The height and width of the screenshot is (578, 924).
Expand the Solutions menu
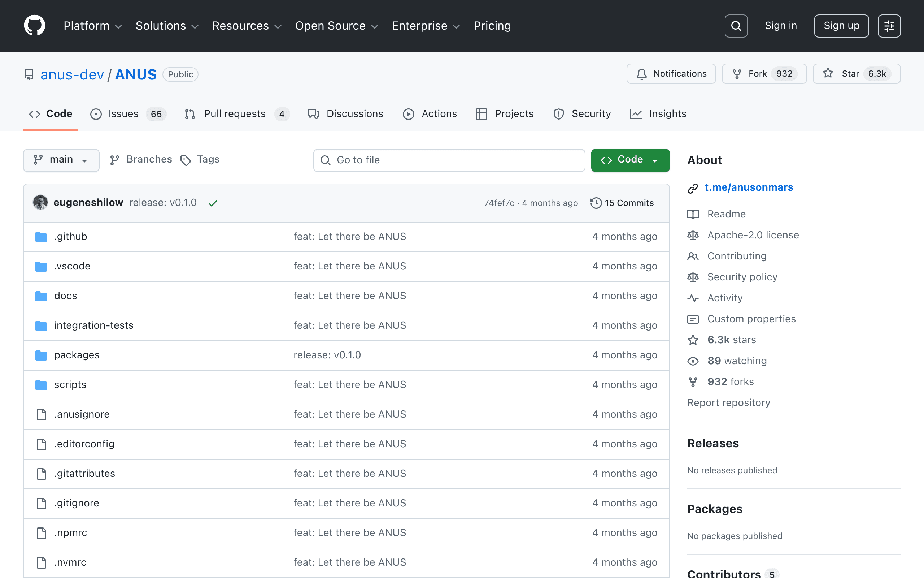click(x=167, y=26)
